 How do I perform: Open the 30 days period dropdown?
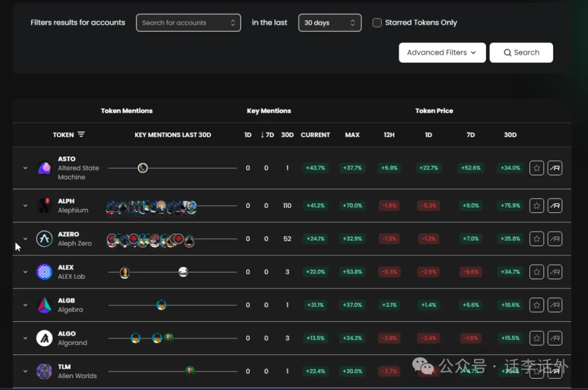[329, 22]
